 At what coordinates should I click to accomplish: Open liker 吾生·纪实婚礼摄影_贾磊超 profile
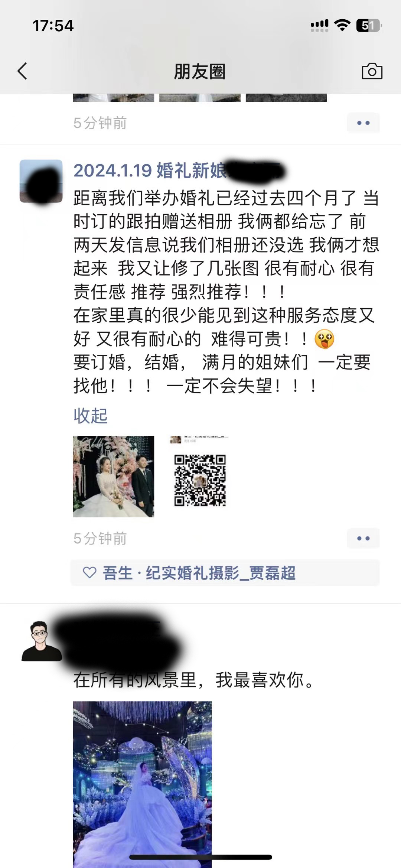coord(199,573)
